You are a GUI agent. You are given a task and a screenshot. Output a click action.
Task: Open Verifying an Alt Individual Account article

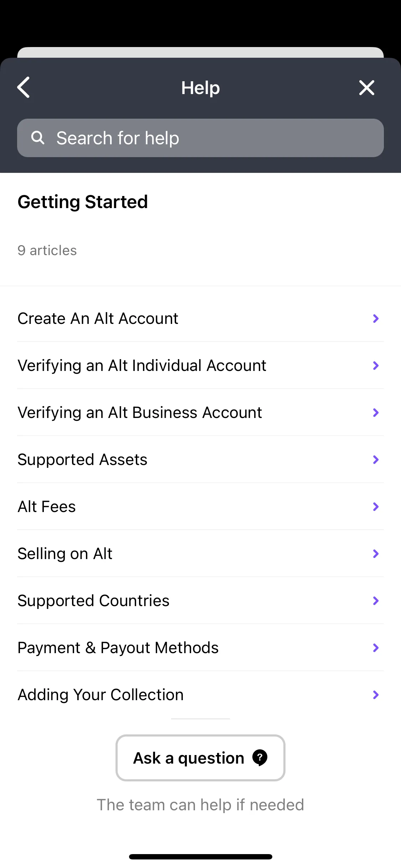200,366
